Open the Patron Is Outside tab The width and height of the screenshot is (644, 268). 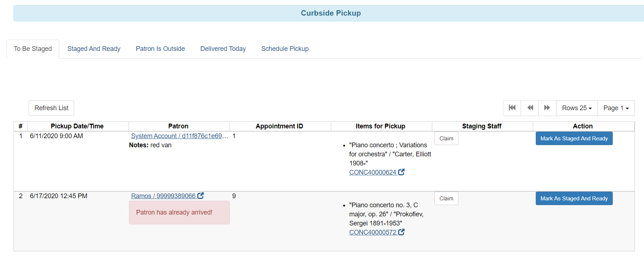pos(160,48)
